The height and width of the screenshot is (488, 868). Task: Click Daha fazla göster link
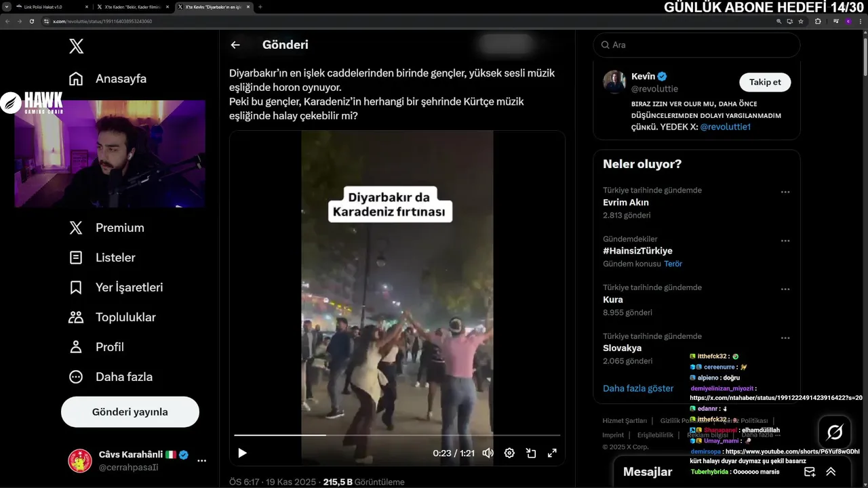pos(638,388)
